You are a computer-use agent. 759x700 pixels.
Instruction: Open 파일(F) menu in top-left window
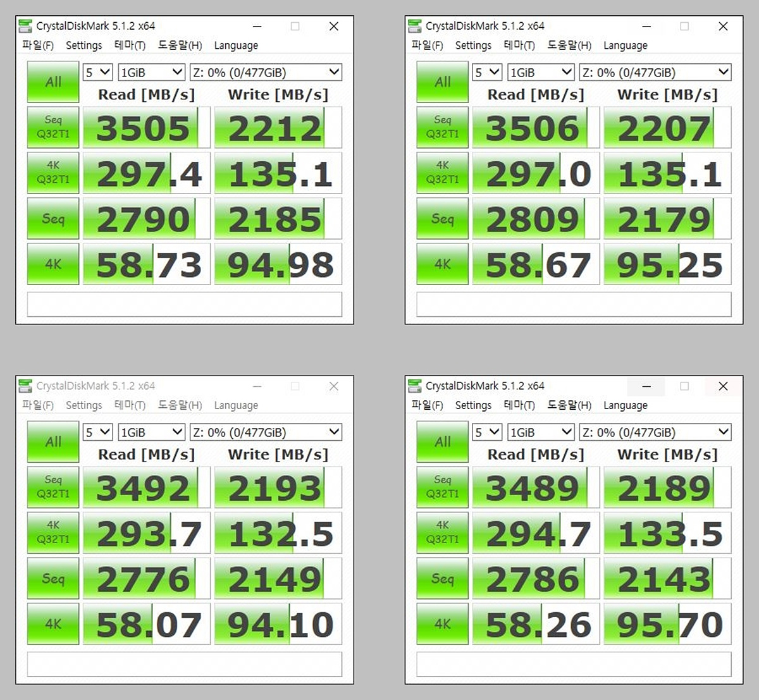38,46
